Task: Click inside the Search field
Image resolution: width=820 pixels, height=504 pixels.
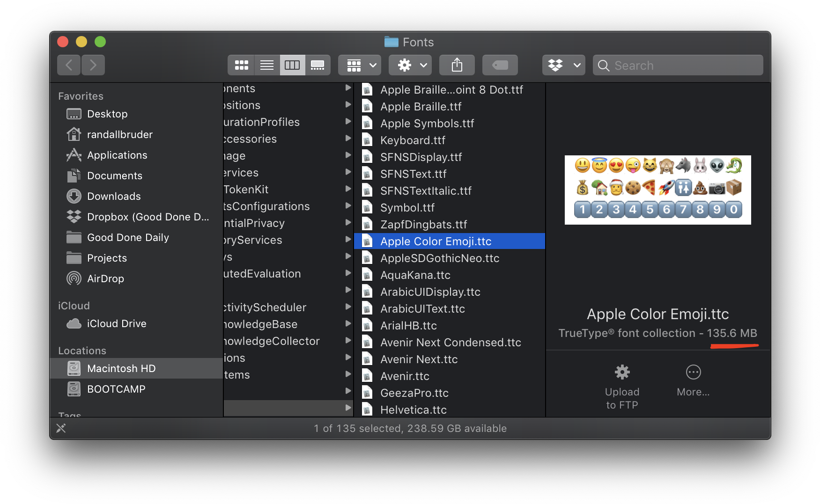Action: pos(677,65)
